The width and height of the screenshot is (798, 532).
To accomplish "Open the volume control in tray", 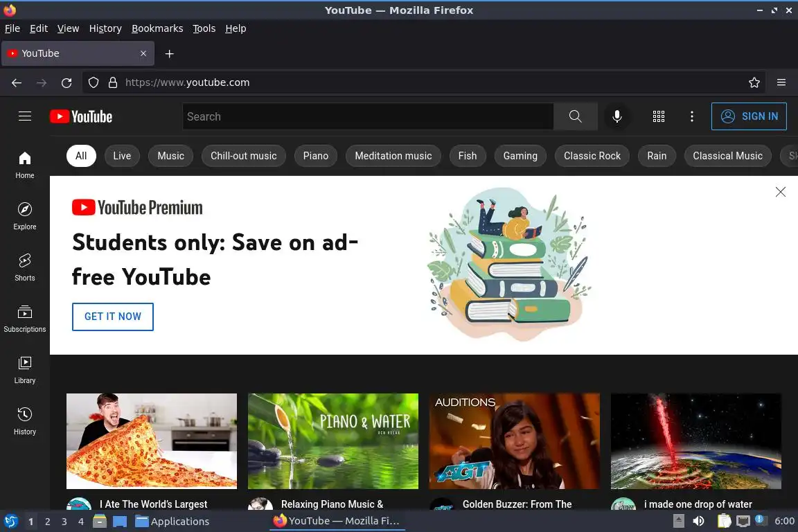I will tap(699, 521).
